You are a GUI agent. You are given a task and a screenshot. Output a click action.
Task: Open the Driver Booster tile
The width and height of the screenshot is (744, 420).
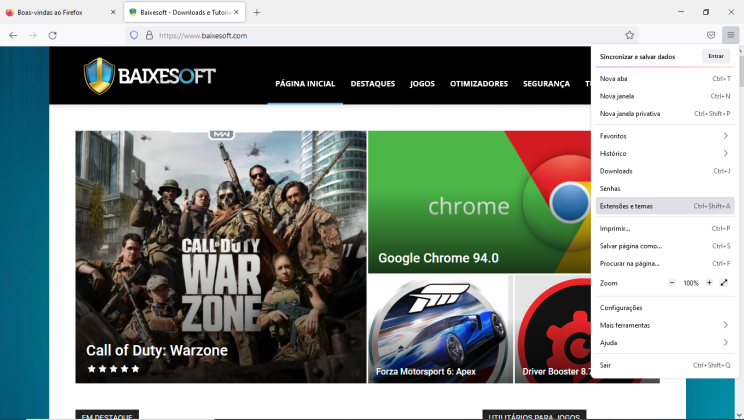point(553,329)
